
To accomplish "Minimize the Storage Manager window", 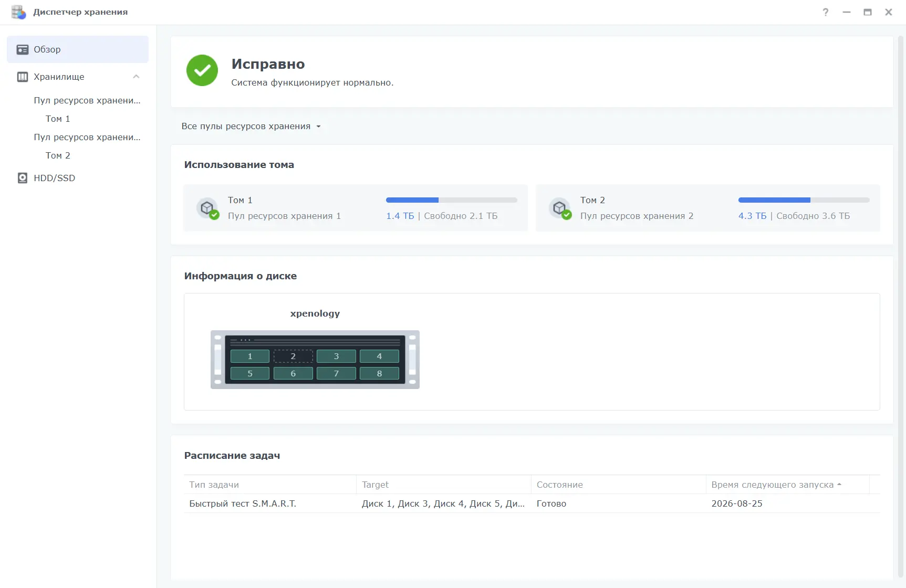I will point(847,12).
